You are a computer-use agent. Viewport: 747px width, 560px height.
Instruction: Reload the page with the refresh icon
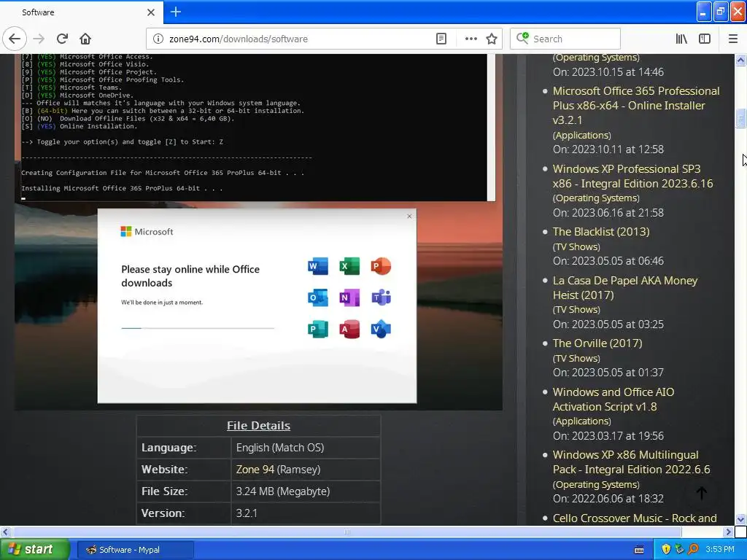(63, 39)
